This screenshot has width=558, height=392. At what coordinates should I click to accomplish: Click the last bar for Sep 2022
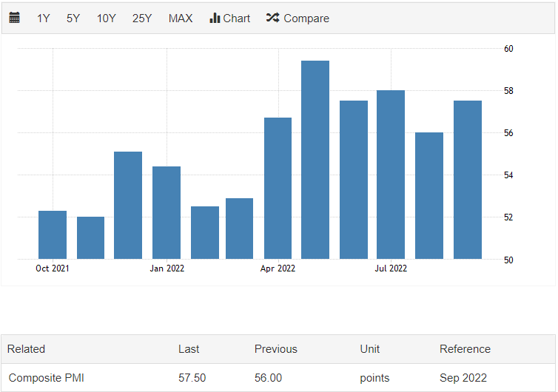(468, 180)
